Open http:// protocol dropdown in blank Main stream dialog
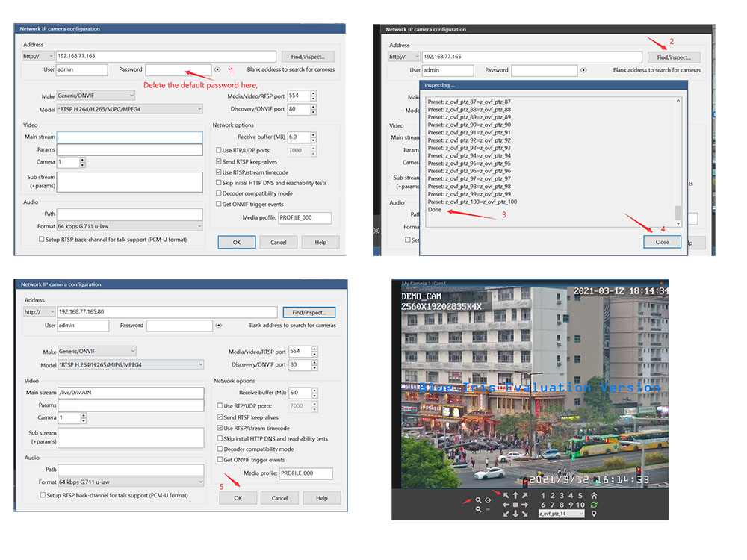 coord(38,56)
